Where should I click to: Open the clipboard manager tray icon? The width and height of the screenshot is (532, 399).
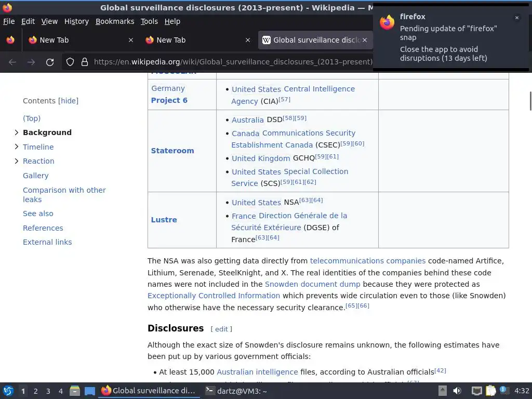coord(490,391)
